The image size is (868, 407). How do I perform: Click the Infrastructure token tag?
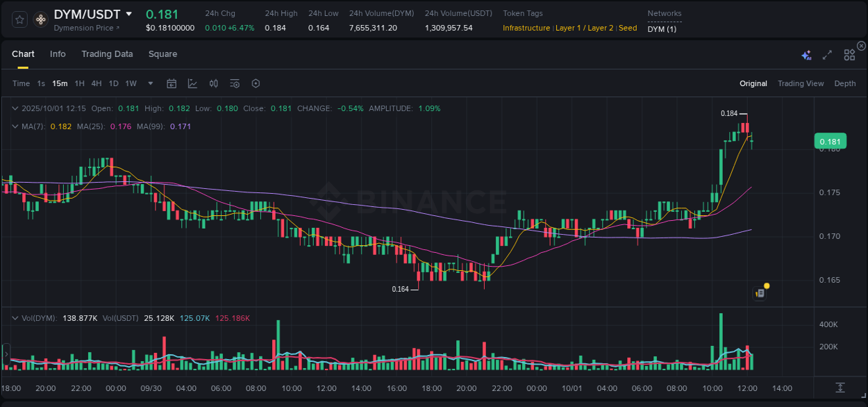pos(525,28)
